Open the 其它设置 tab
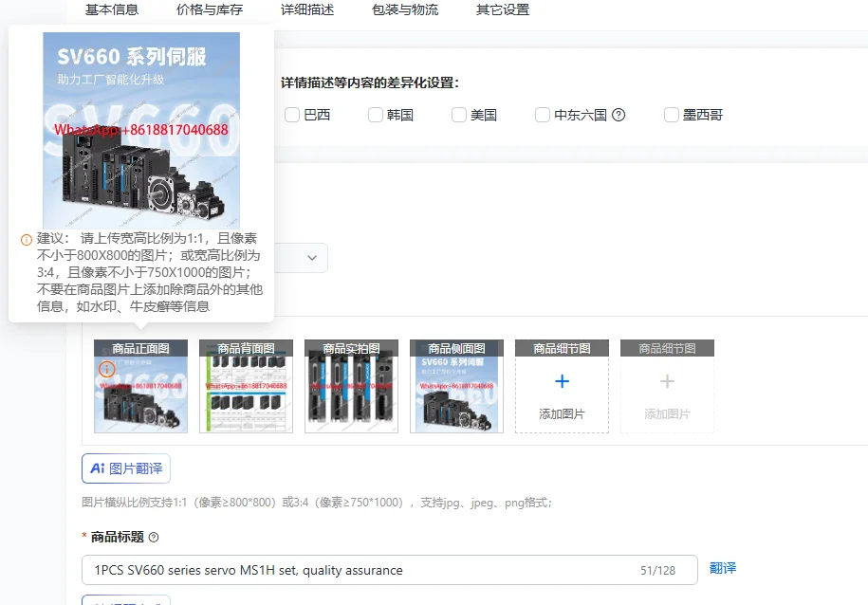 tap(503, 9)
